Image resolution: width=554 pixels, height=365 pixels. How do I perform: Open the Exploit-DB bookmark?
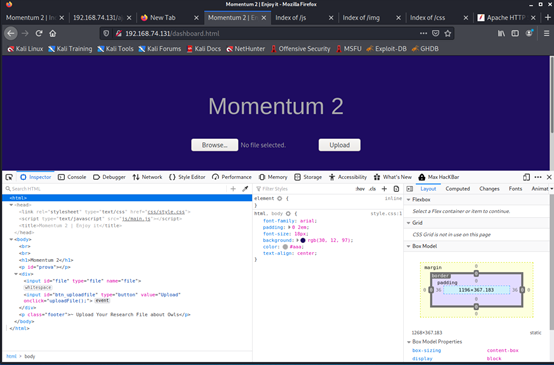pyautogui.click(x=386, y=49)
